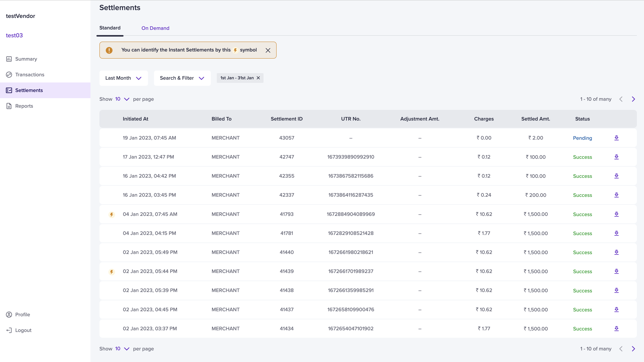Open Summary from sidebar
Image resolution: width=644 pixels, height=362 pixels.
(26, 59)
